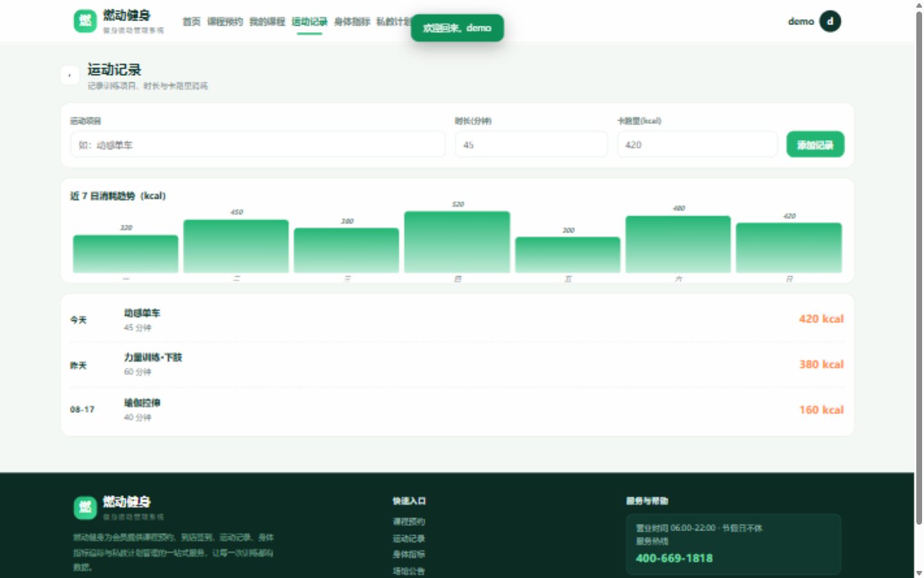Click the 380 kcal record value
Image resolution: width=924 pixels, height=578 pixels.
click(x=821, y=365)
